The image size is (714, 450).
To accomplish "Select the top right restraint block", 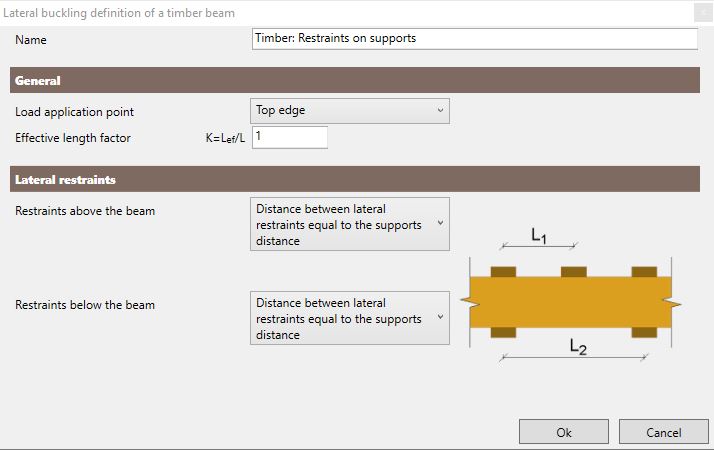I will tap(644, 272).
